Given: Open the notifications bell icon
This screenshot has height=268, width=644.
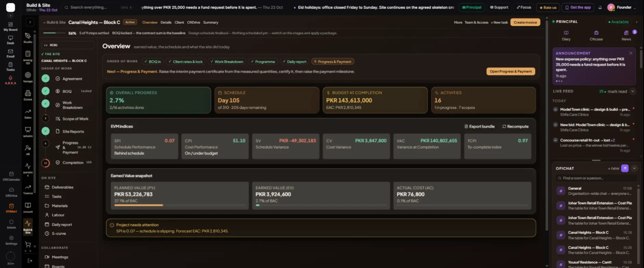Looking at the screenshot, I should pyautogui.click(x=600, y=7).
